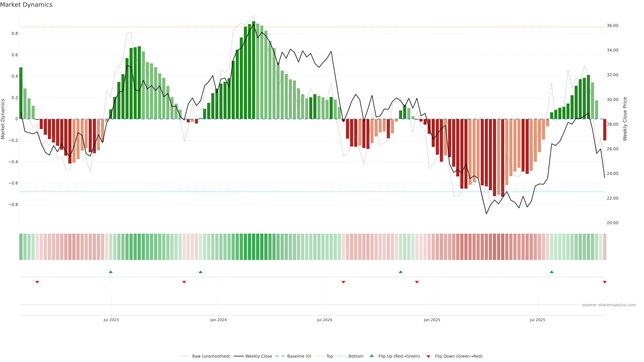Click the Flip Up triangle after Jul 2025

pos(551,272)
